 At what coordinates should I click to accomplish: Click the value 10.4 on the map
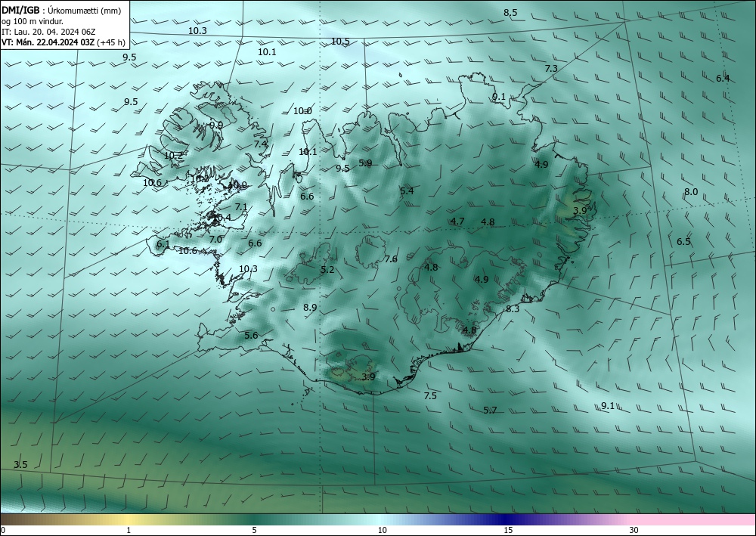tap(222, 218)
